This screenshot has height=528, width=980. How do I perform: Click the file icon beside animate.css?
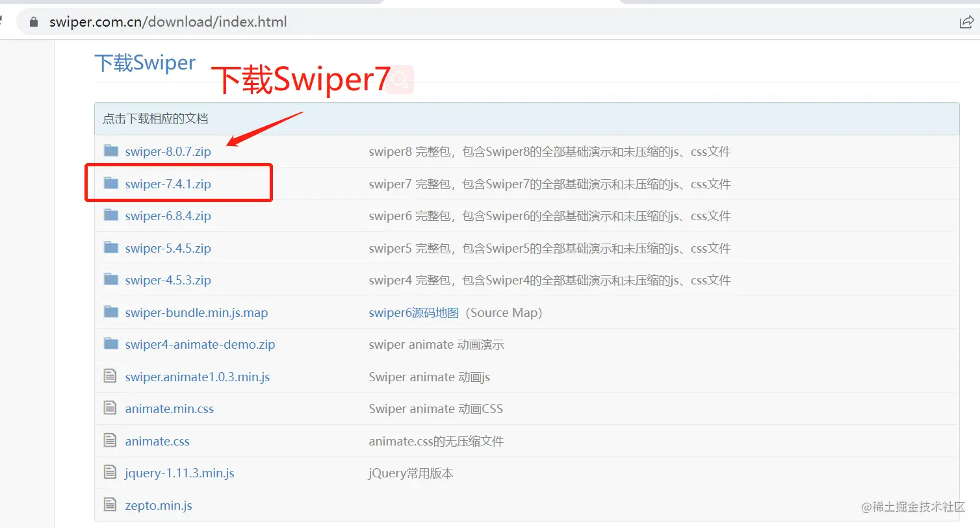(110, 440)
